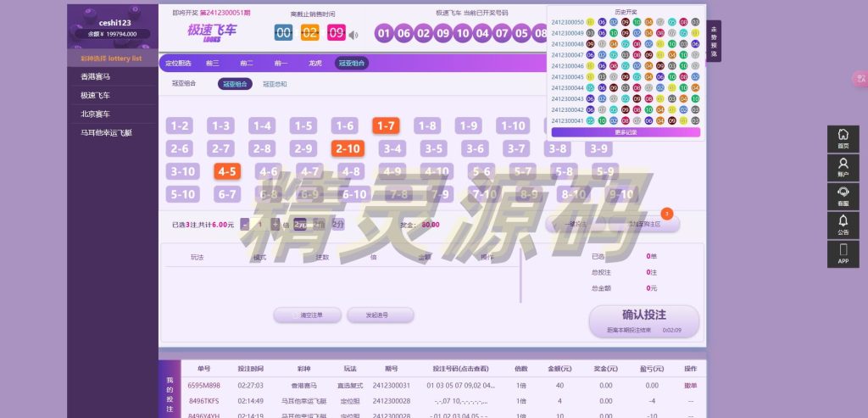The height and width of the screenshot is (418, 868).
Task: Increase multiplier with the plus button
Action: 275,225
